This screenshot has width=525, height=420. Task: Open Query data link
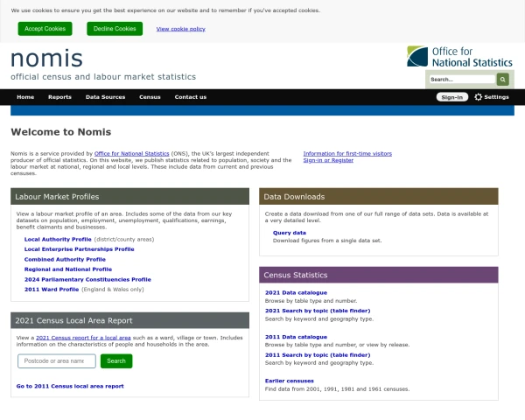coord(290,233)
